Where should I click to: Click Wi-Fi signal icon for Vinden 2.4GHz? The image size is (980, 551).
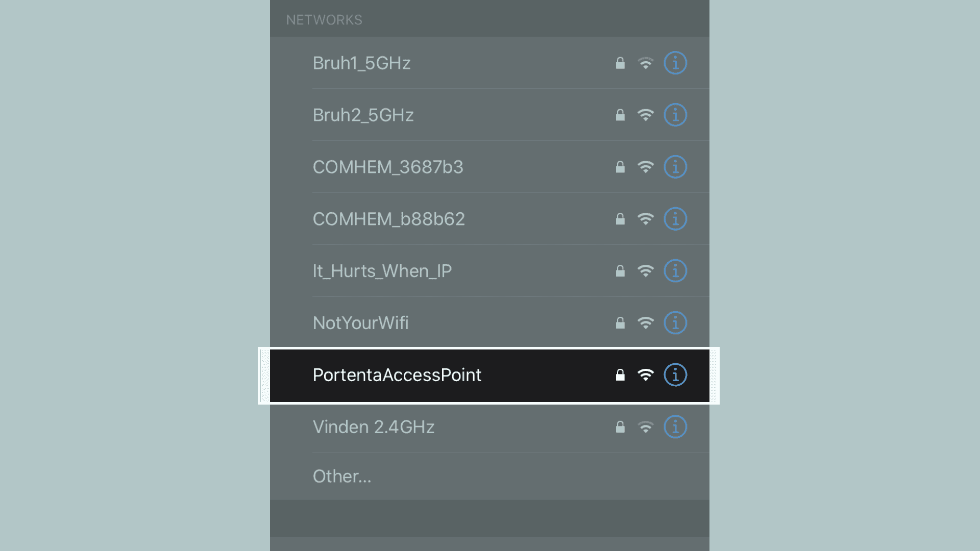pyautogui.click(x=646, y=427)
